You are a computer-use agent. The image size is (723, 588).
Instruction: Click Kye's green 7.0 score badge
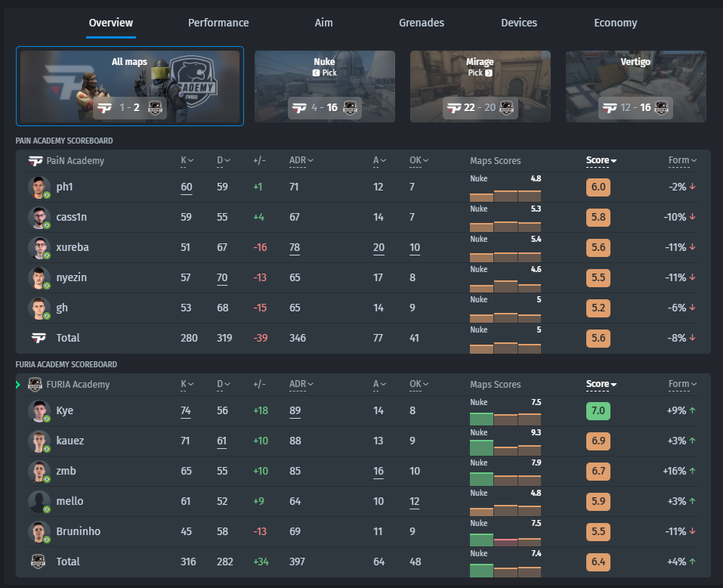pyautogui.click(x=598, y=411)
